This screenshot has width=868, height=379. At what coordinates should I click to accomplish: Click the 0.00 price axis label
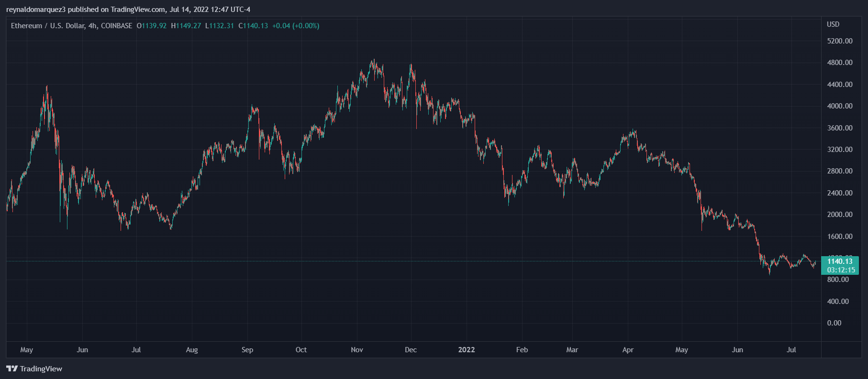click(834, 323)
